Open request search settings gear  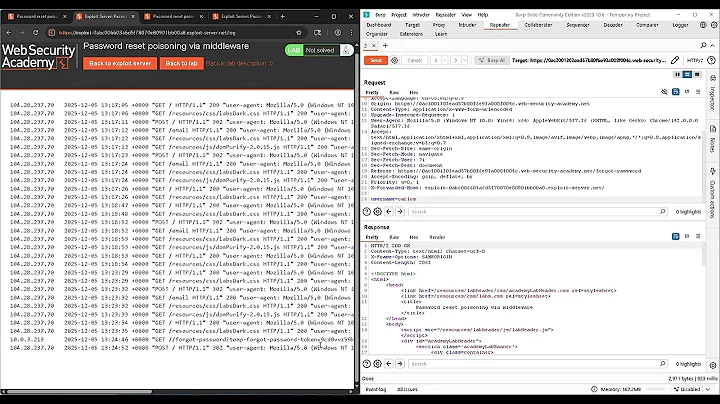(x=377, y=212)
